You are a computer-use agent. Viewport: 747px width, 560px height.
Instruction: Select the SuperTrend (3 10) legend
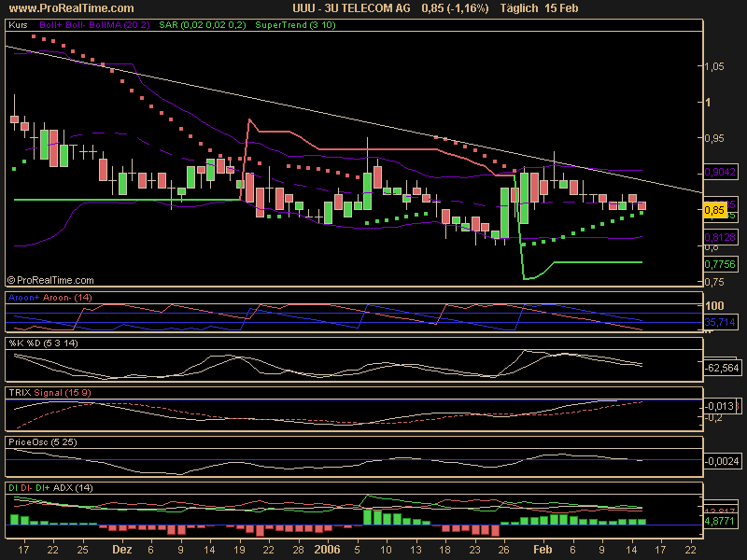tap(295, 25)
